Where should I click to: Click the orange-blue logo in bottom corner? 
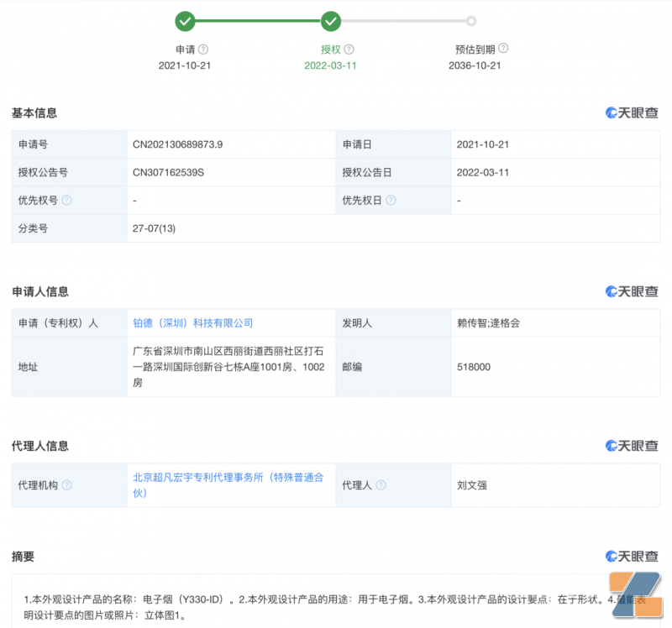tap(638, 598)
